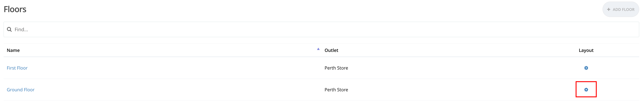Click the Find placeholder text
This screenshot has width=644, height=102.
coord(21,30)
